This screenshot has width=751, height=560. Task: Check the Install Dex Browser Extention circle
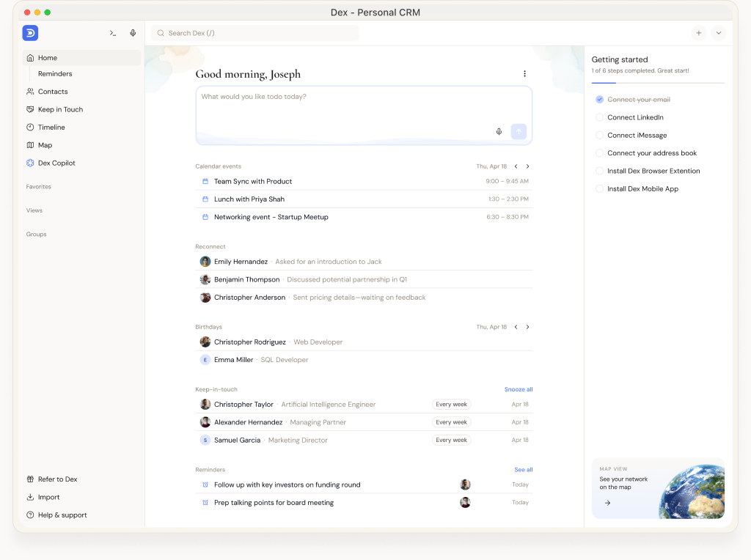click(x=599, y=171)
